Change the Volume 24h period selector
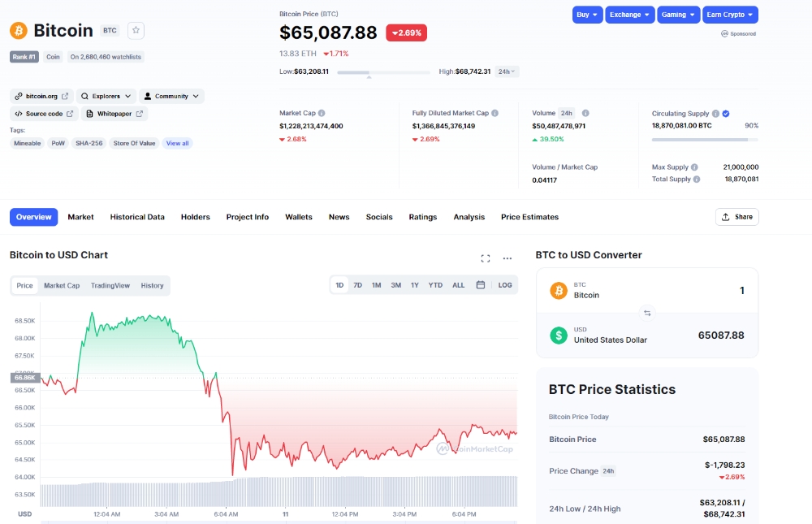 pyautogui.click(x=567, y=113)
